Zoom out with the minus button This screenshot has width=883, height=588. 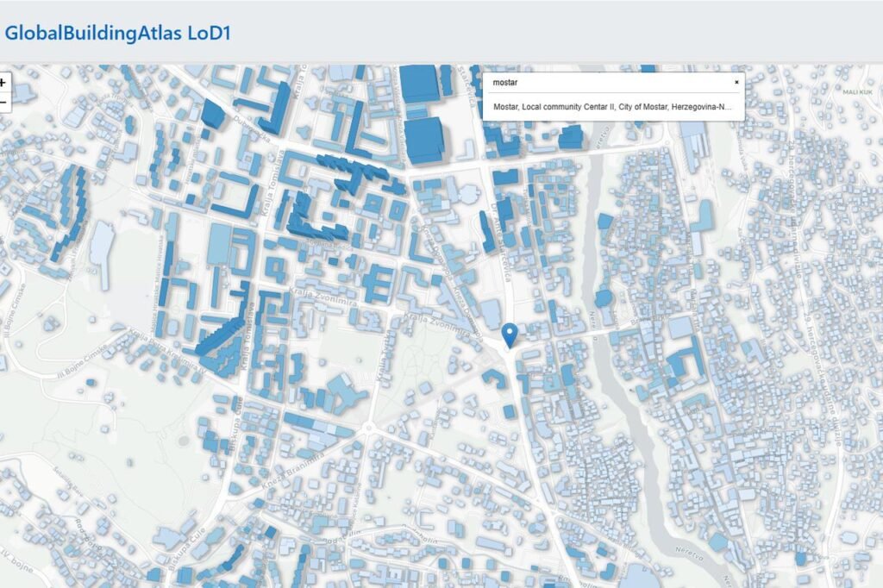[x=3, y=102]
